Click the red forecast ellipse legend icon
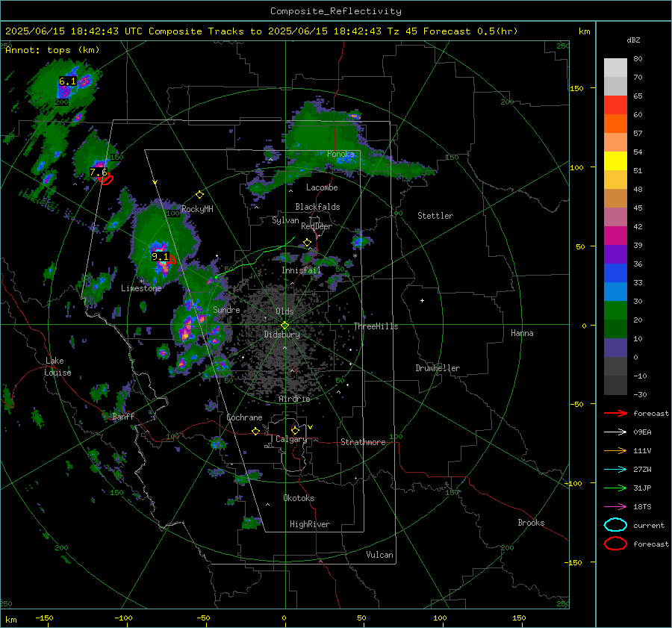This screenshot has height=628, width=672. coord(615,544)
